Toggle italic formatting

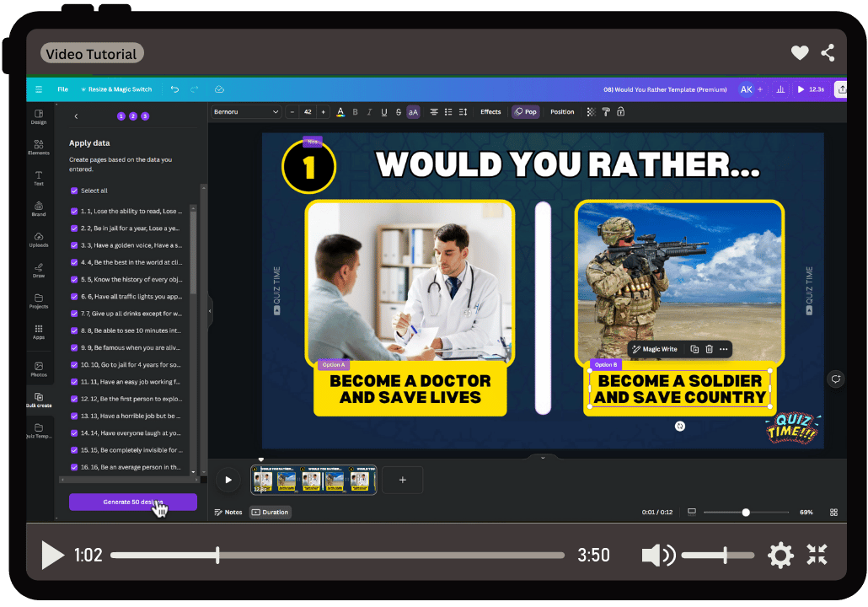point(369,112)
